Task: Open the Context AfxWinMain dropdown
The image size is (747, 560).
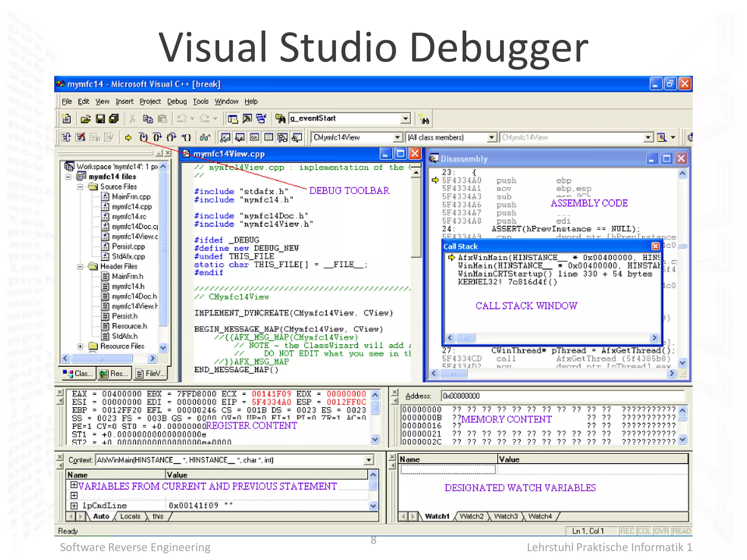Action: tap(369, 460)
